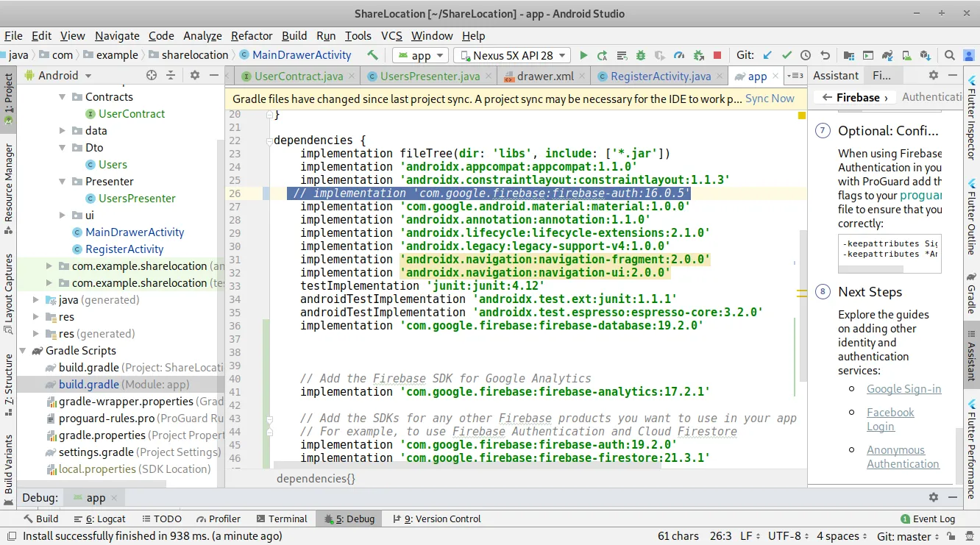Image resolution: width=980 pixels, height=545 pixels.
Task: Hide the Debug panel with minus icon
Action: [x=952, y=497]
